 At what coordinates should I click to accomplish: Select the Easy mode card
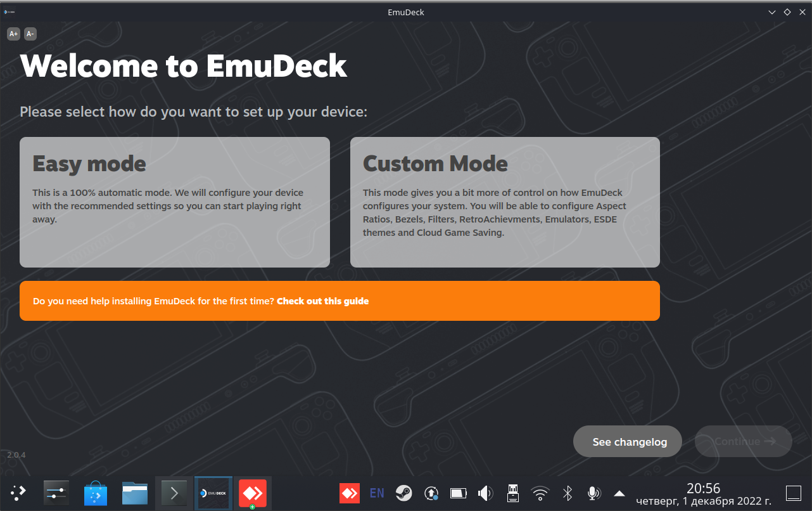(175, 202)
